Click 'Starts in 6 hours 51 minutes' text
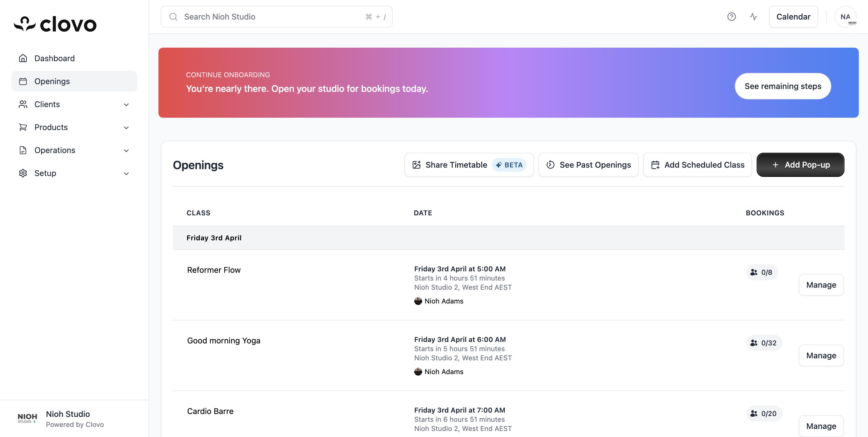The image size is (868, 437). (459, 419)
